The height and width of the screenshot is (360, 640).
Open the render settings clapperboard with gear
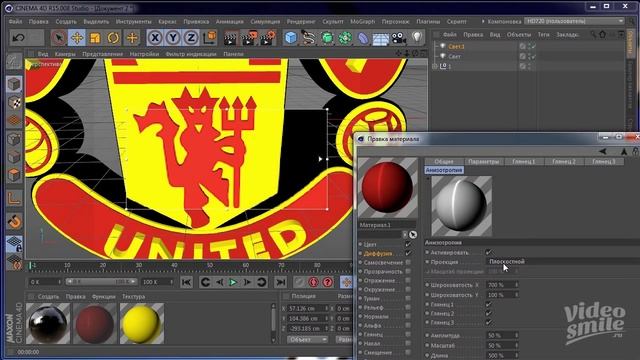click(x=268, y=38)
